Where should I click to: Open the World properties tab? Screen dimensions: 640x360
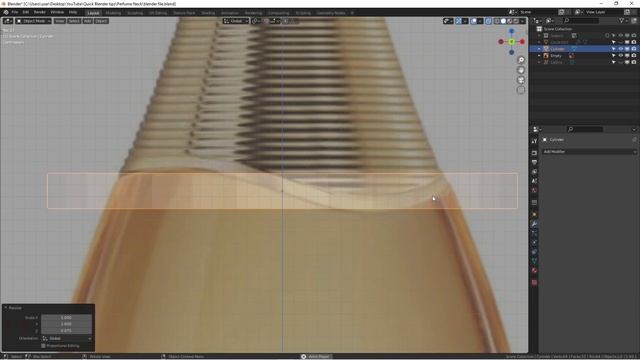click(x=534, y=190)
